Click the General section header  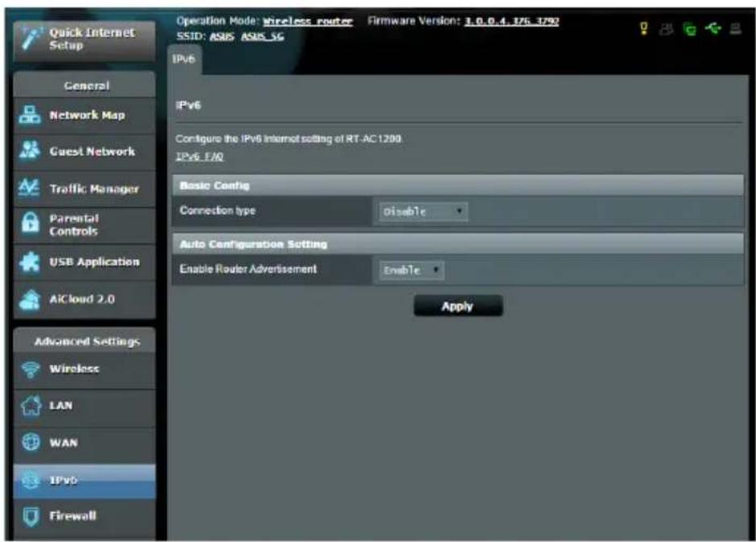(x=85, y=85)
